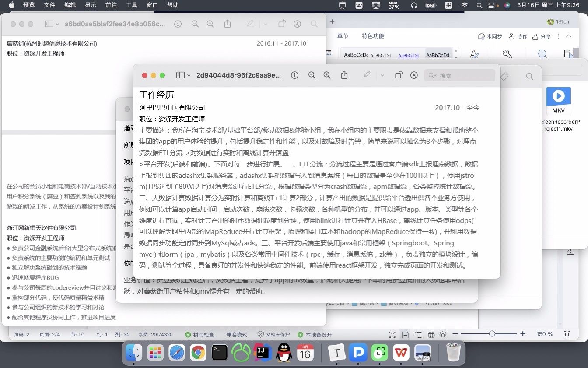The height and width of the screenshot is (368, 588).
Task: Switch to 章节 ribbon tab in WPS
Action: (343, 36)
